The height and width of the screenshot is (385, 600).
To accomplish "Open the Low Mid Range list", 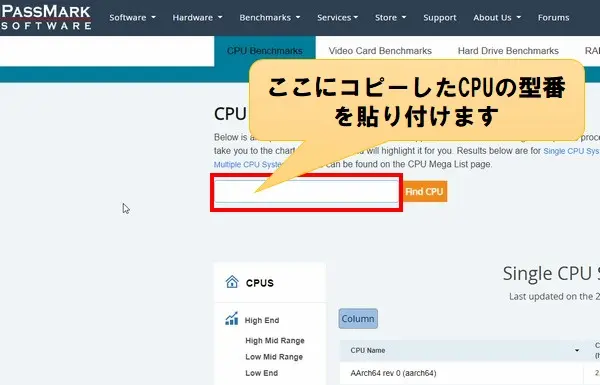I will 274,357.
